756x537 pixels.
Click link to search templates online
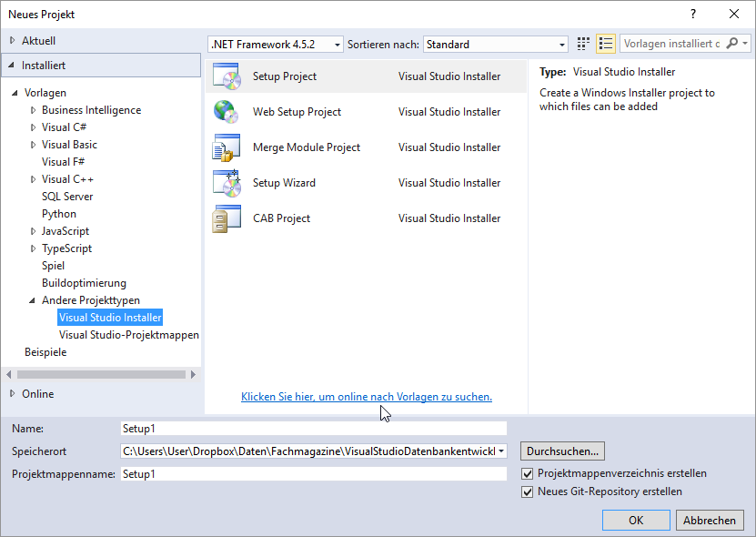(366, 397)
